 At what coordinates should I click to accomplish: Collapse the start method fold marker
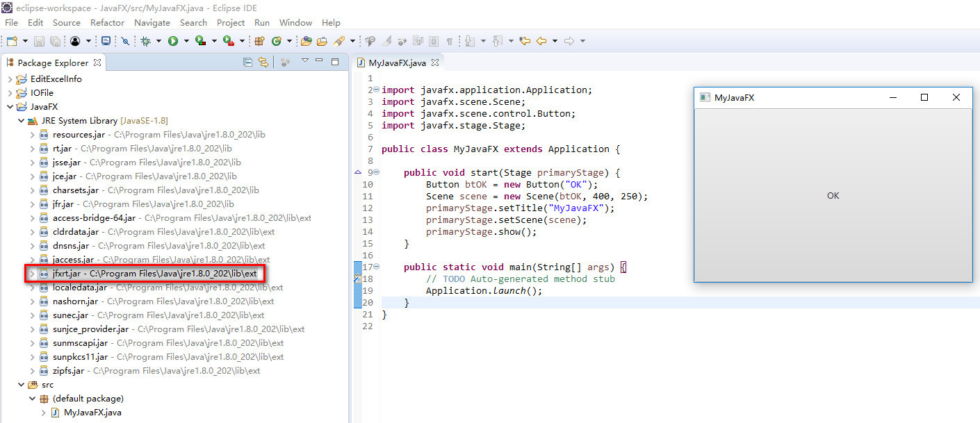pyautogui.click(x=376, y=172)
